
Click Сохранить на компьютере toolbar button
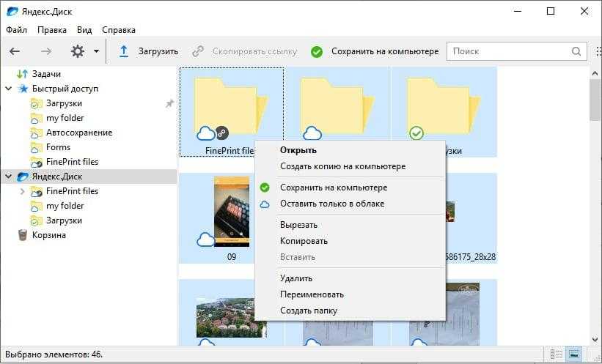(x=375, y=51)
